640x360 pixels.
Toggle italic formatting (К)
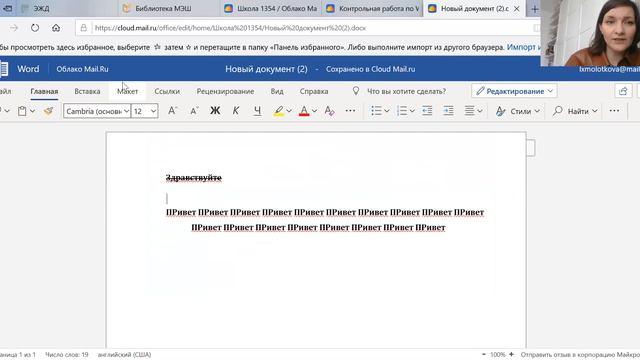coord(236,111)
